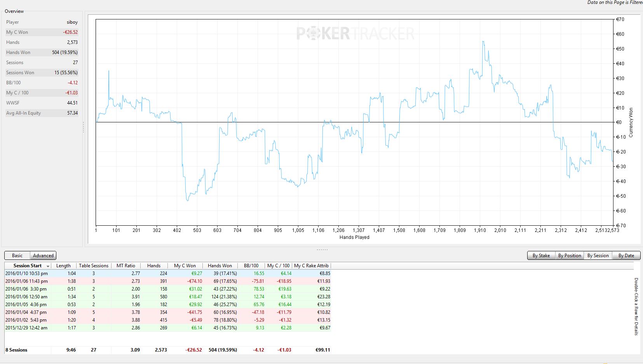Group report By Date
This screenshot has width=643, height=364.
click(626, 256)
